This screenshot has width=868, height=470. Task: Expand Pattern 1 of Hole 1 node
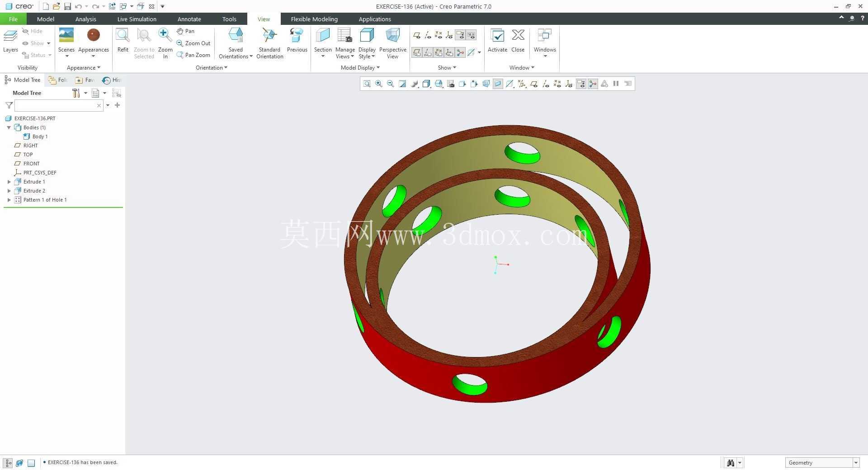point(9,200)
